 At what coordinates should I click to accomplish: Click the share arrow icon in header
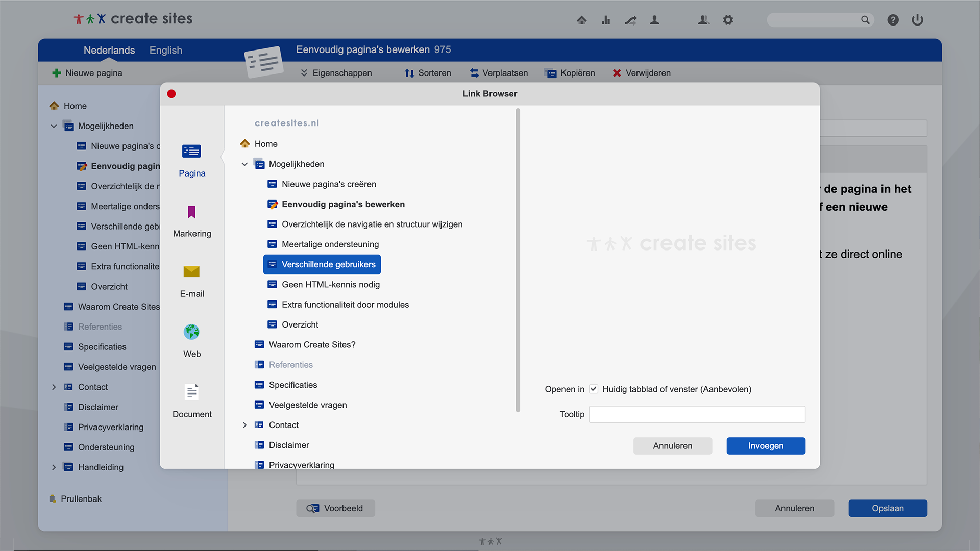[x=631, y=20]
